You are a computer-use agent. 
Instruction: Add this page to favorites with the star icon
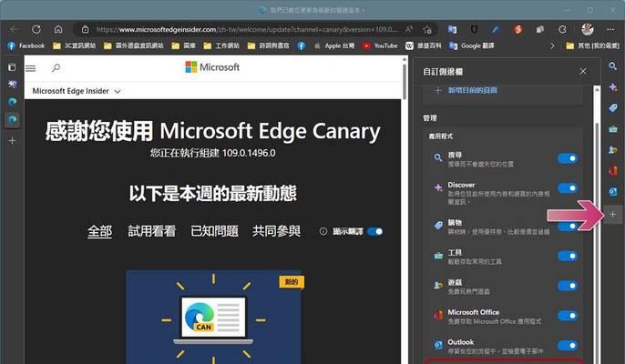tap(427, 29)
